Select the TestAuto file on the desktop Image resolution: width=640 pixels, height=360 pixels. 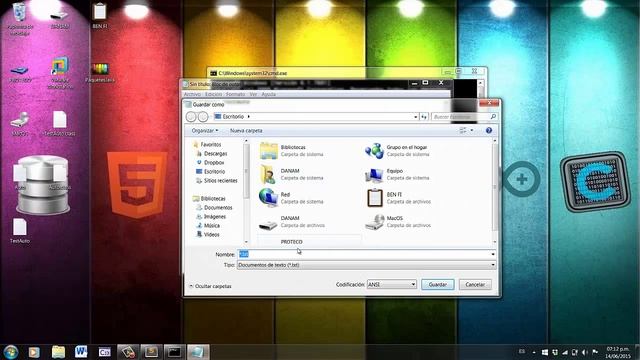tap(20, 231)
